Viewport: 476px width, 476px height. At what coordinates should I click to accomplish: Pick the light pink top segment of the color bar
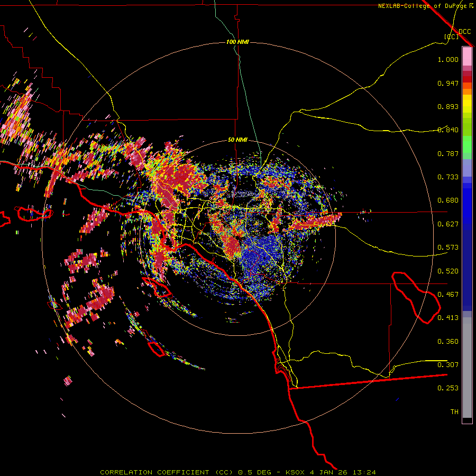pos(467,57)
